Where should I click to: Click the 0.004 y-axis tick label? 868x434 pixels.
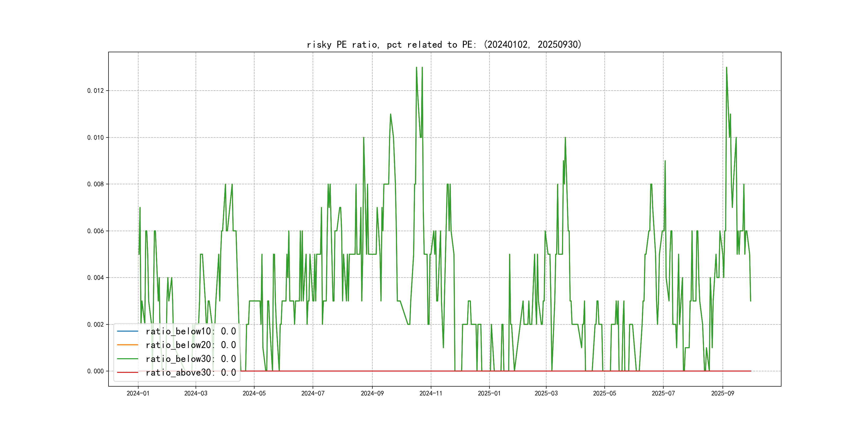(95, 278)
